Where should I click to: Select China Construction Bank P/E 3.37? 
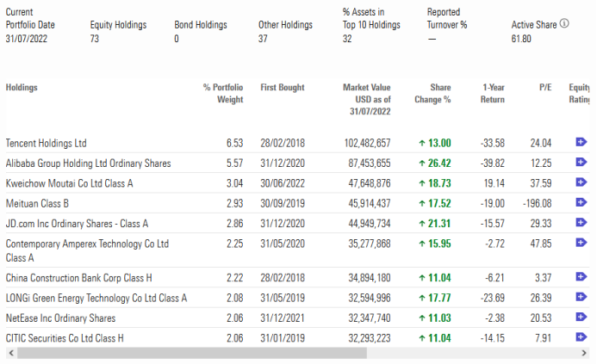[x=544, y=278]
